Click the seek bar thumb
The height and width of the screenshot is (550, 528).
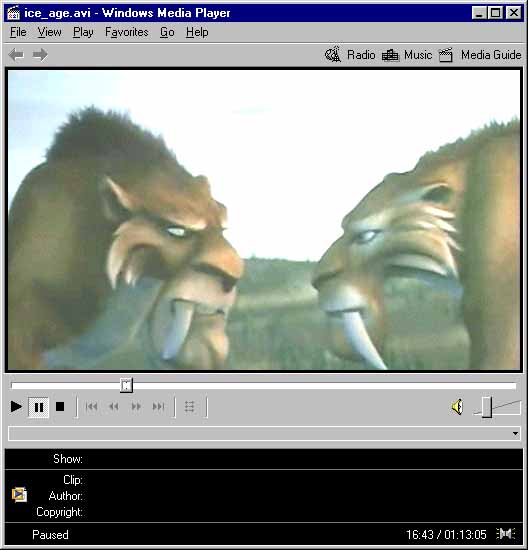point(126,385)
